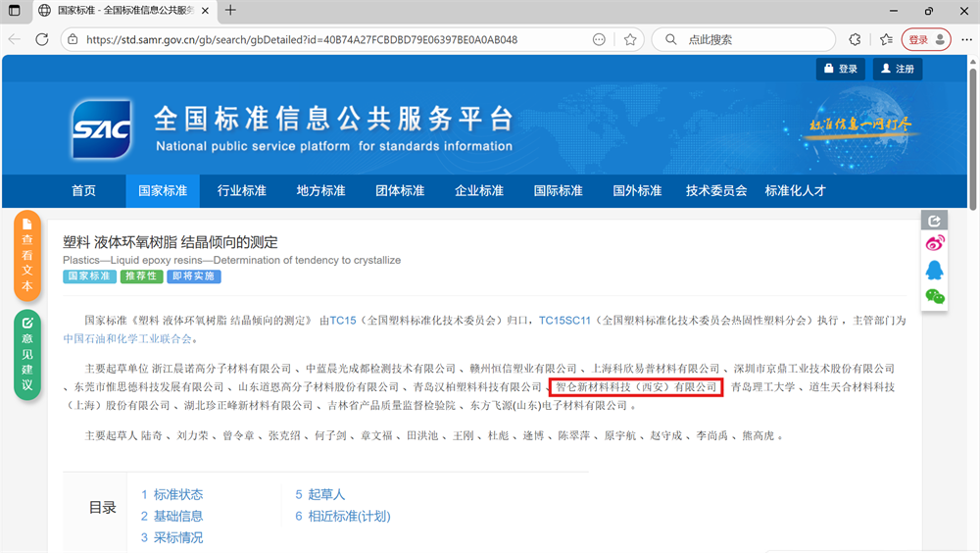The height and width of the screenshot is (553, 980).
Task: Open the browser extensions puzzle icon
Action: [855, 40]
